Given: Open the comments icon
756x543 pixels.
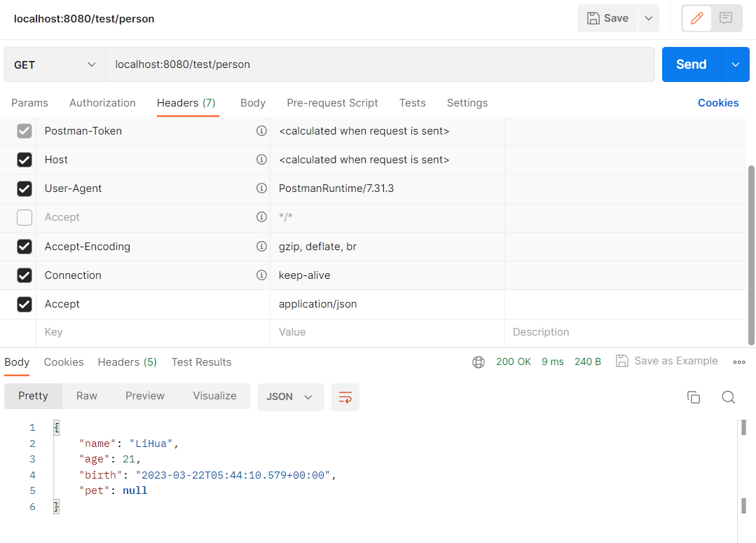Looking at the screenshot, I should point(726,18).
